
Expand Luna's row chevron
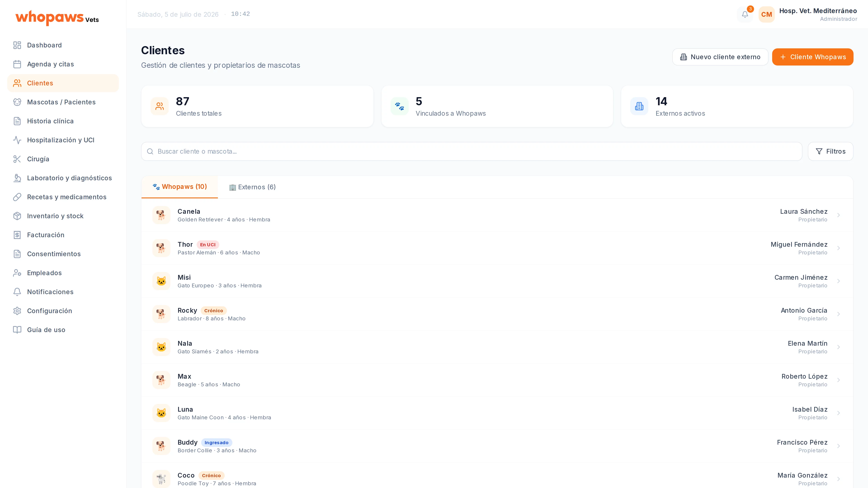(839, 413)
